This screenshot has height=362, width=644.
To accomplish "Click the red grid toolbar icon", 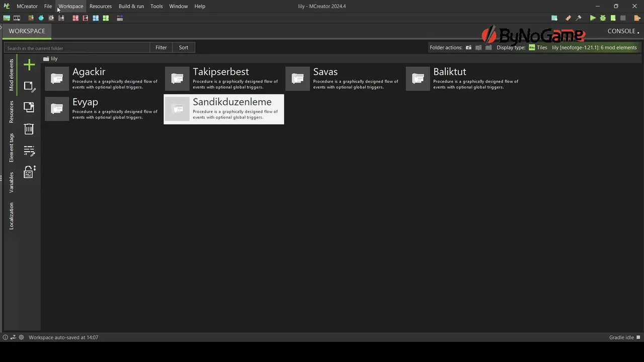I will [x=75, y=18].
